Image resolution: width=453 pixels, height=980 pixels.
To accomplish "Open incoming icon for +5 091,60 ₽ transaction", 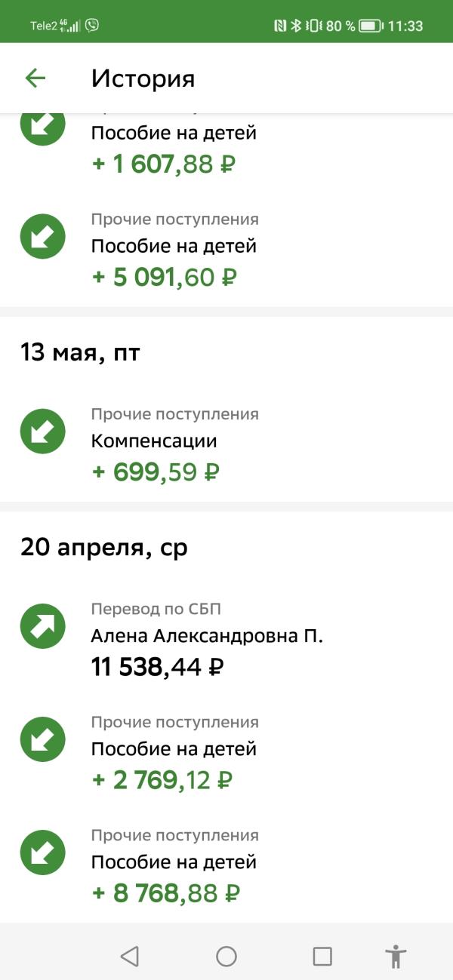I will (x=43, y=237).
